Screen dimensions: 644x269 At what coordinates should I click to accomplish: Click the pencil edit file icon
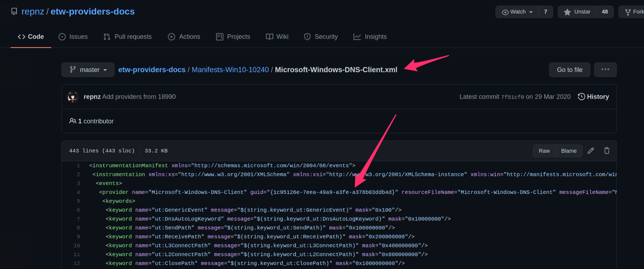click(591, 151)
